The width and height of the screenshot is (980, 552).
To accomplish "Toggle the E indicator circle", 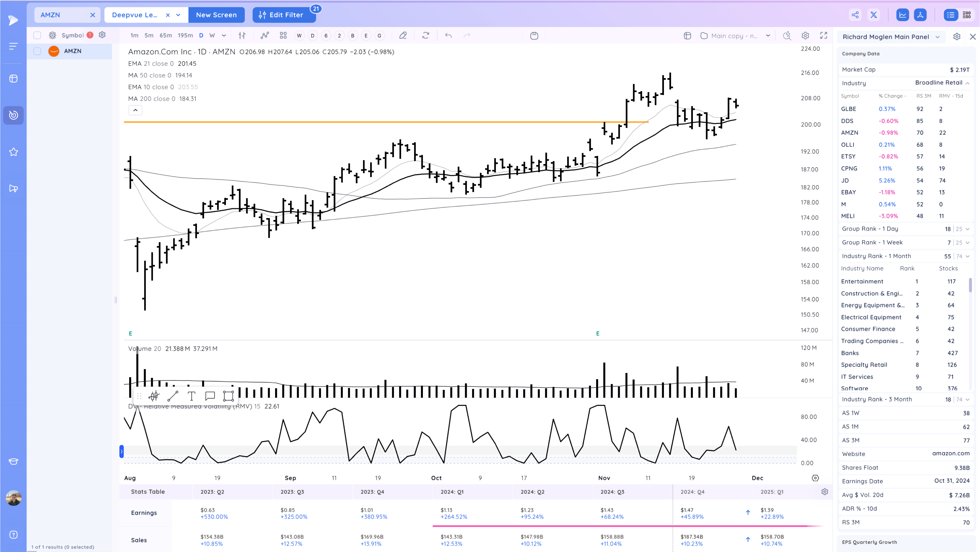I will tap(366, 35).
